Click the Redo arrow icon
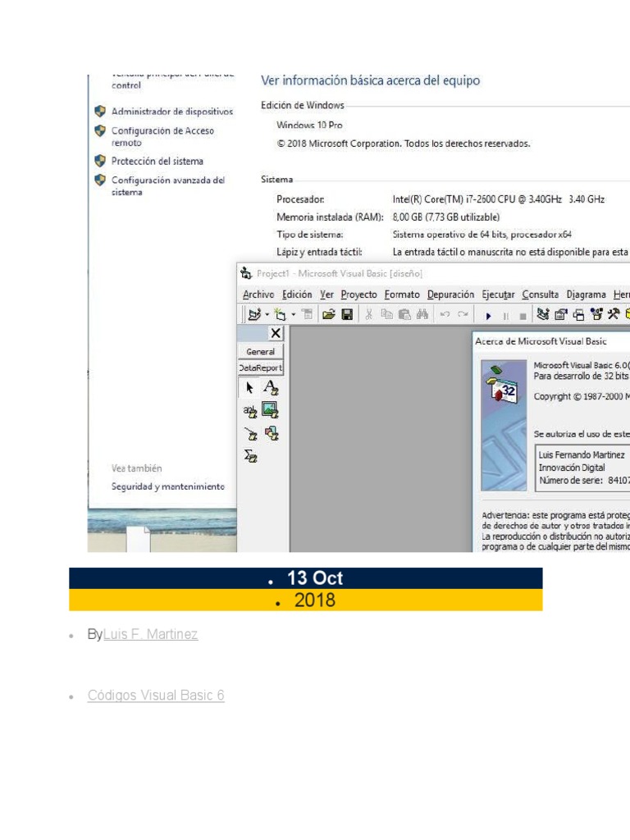Image resolution: width=630 pixels, height=840 pixels. click(463, 314)
